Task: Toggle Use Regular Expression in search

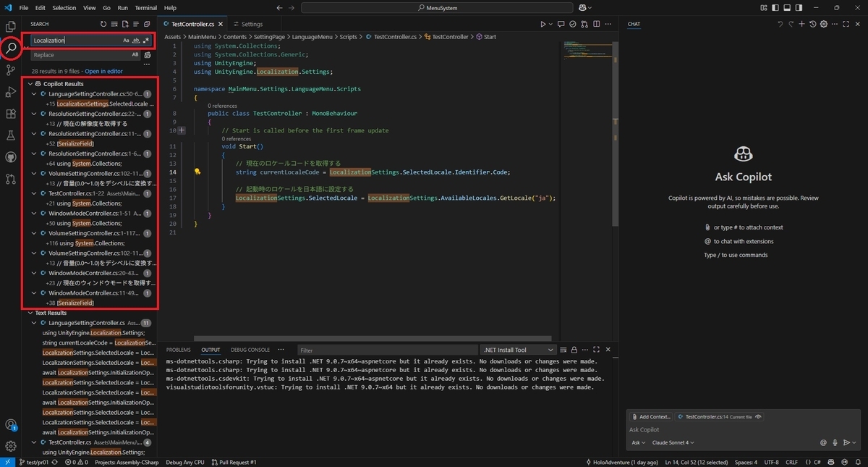Action: click(145, 40)
